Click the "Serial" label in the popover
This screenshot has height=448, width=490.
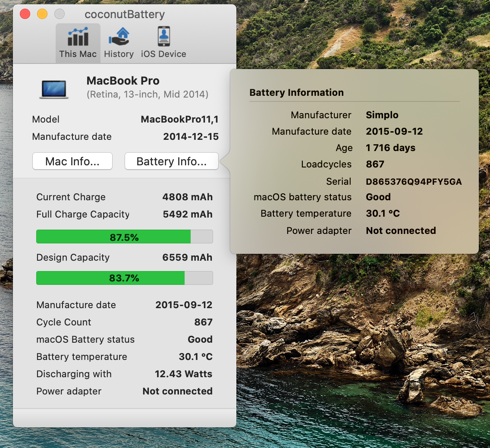[339, 181]
